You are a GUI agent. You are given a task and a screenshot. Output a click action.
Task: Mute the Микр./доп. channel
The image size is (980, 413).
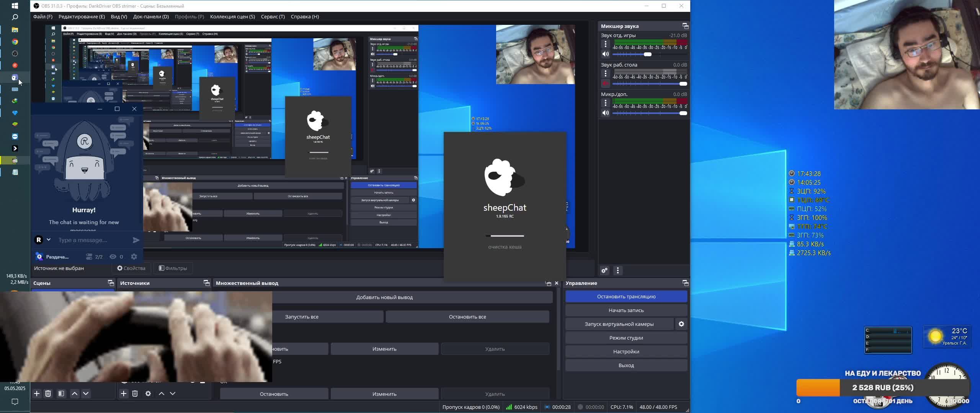pos(605,113)
